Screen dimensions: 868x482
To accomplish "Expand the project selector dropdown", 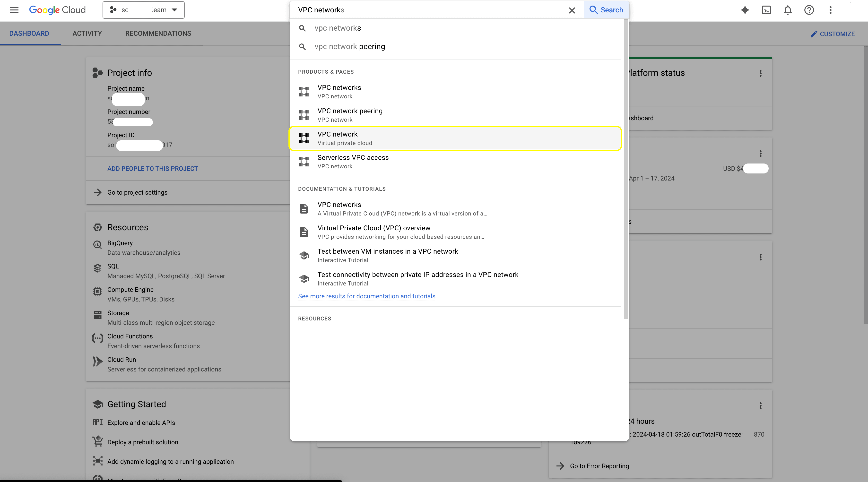I will 144,10.
